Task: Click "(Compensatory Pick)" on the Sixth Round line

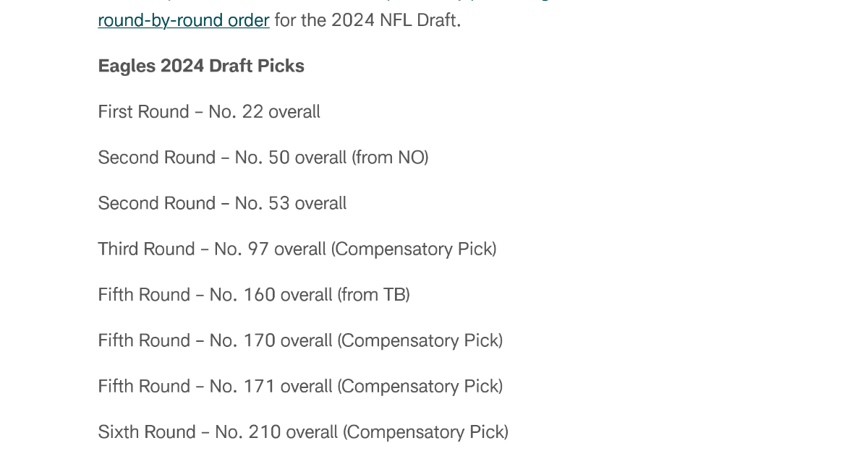Action: [425, 432]
